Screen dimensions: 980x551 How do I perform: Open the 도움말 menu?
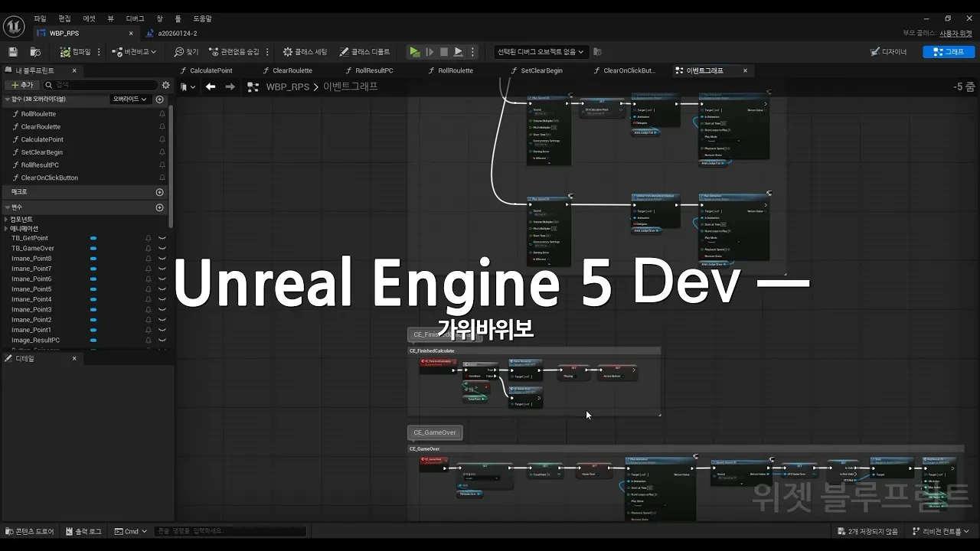[x=202, y=18]
